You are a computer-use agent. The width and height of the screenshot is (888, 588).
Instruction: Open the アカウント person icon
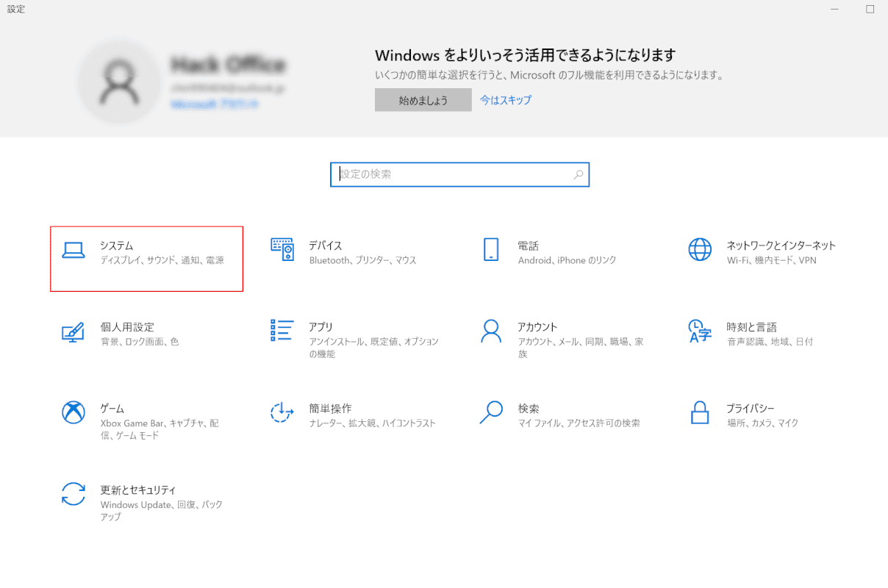[x=491, y=331]
